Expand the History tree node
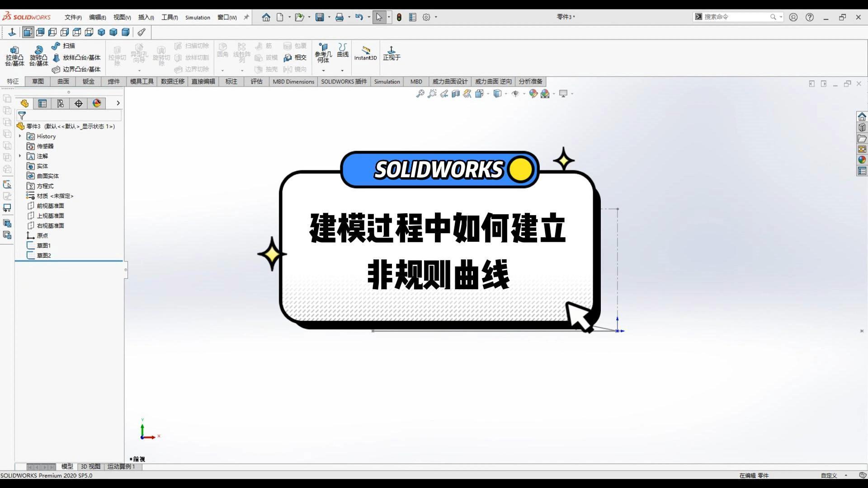The height and width of the screenshot is (488, 868). click(x=20, y=136)
